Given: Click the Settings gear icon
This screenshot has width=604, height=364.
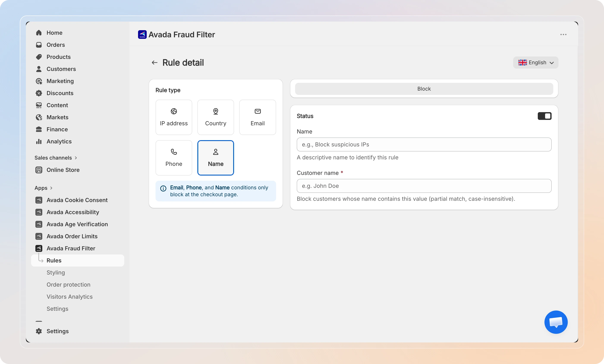Looking at the screenshot, I should pyautogui.click(x=39, y=331).
